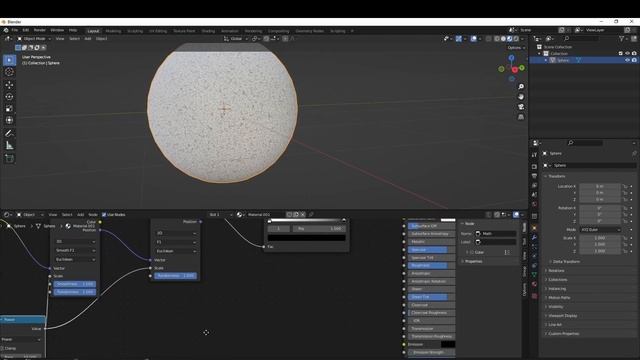
Task: Toggle Use Nodes checkbox
Action: pyautogui.click(x=104, y=215)
